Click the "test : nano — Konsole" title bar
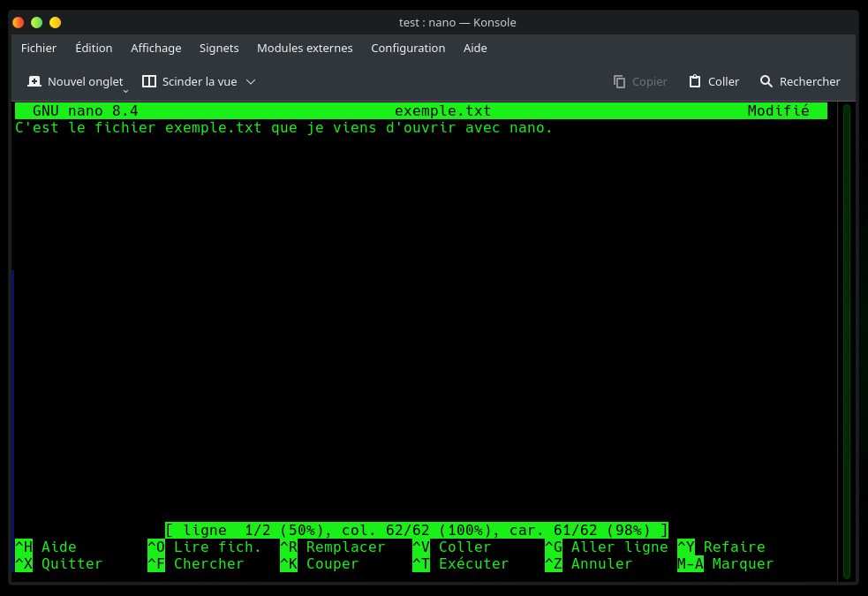 coord(457,22)
